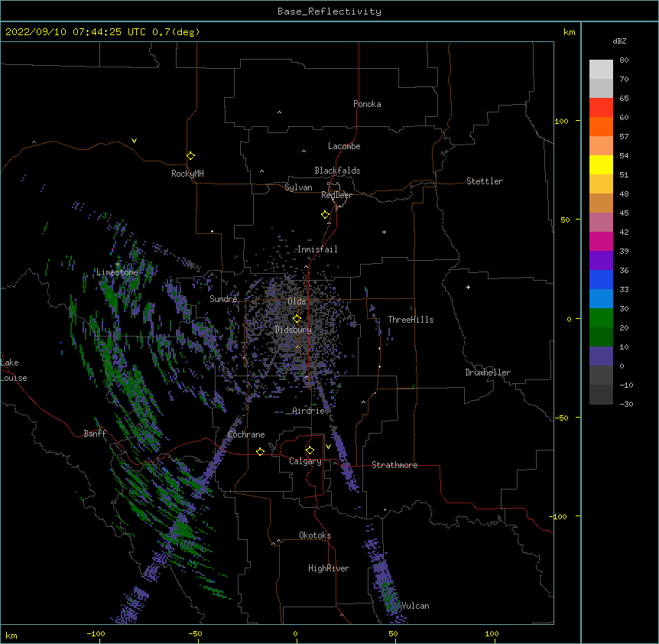Click the white caret marker west of Lacombe
This screenshot has height=644, width=659.
tap(304, 151)
